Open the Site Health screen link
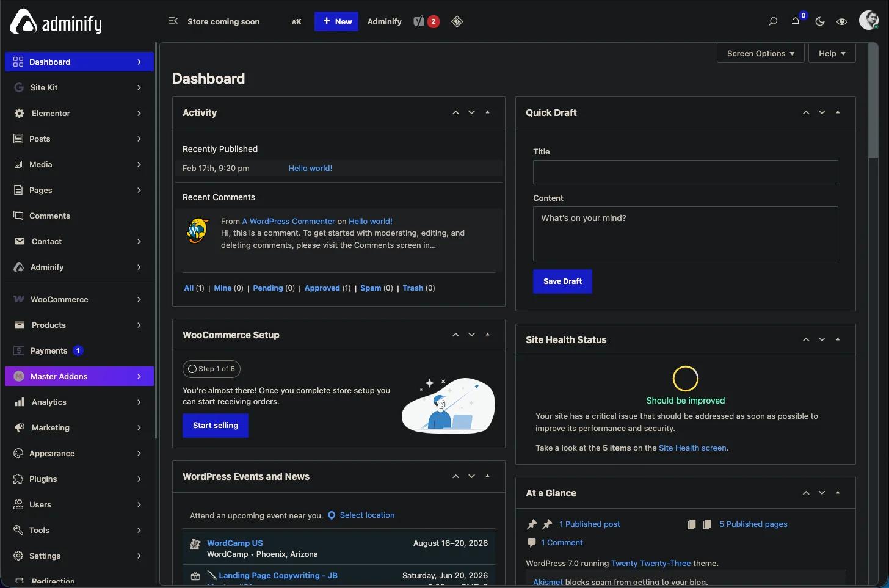The image size is (889, 588). click(692, 448)
